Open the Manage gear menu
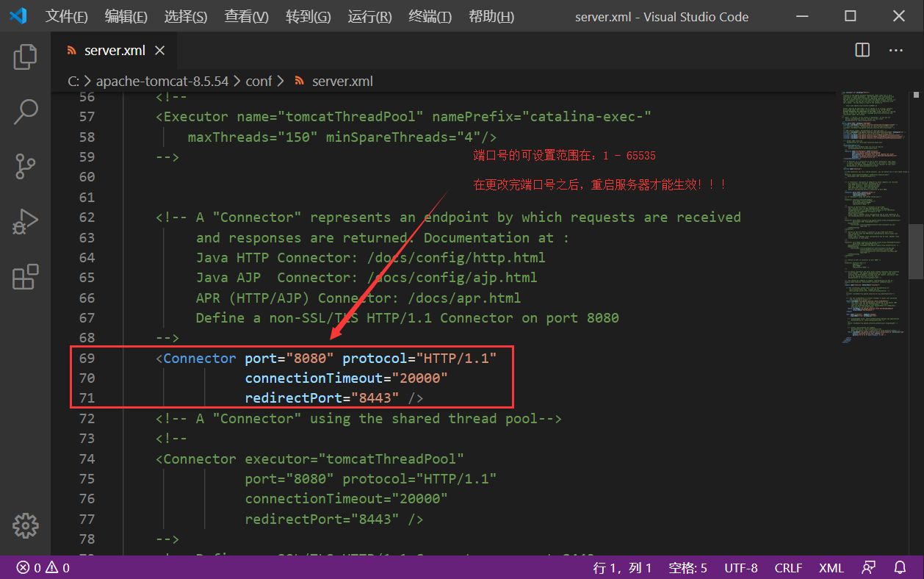The image size is (924, 579). point(25,525)
